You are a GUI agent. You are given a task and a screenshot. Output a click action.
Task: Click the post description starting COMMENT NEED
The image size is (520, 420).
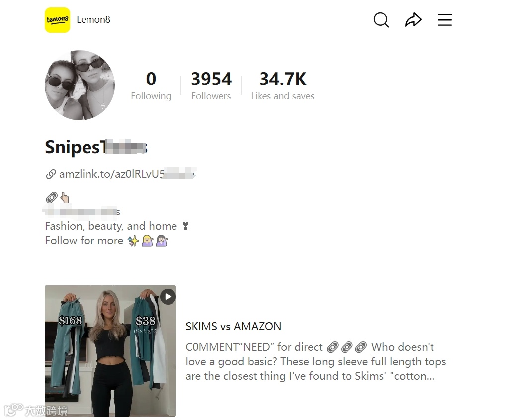coord(316,362)
